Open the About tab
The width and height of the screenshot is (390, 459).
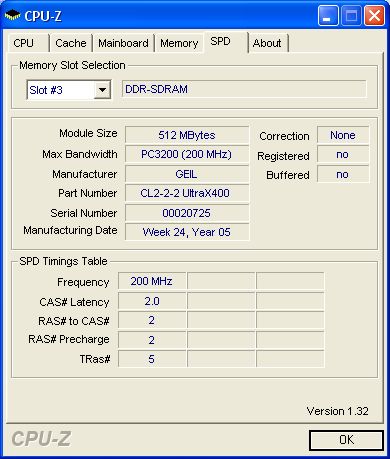[x=268, y=43]
